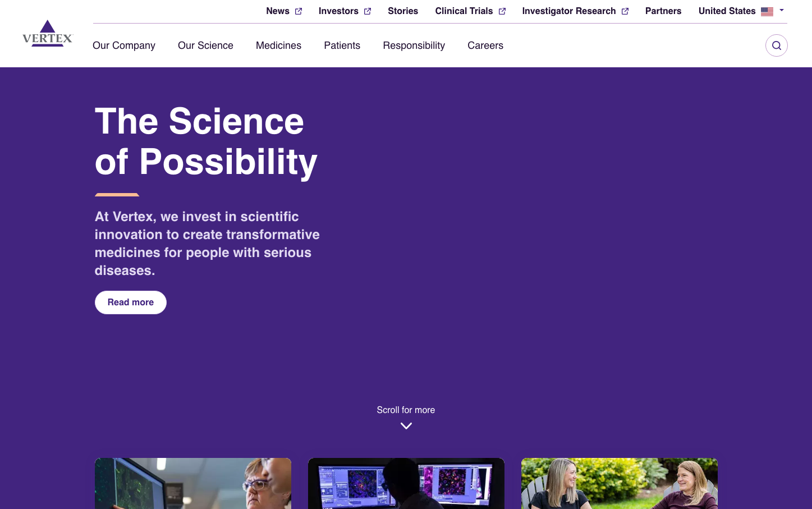Open the Stories link
Image resolution: width=812 pixels, height=509 pixels.
(x=403, y=11)
